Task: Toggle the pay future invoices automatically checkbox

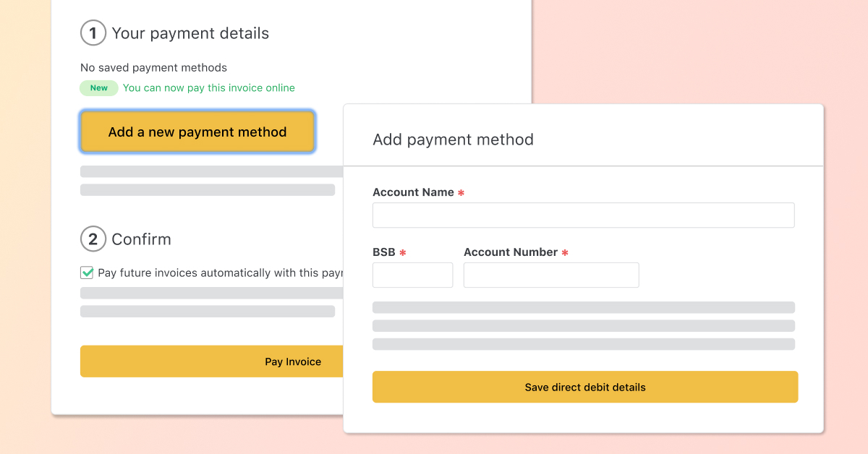Action: pyautogui.click(x=87, y=273)
